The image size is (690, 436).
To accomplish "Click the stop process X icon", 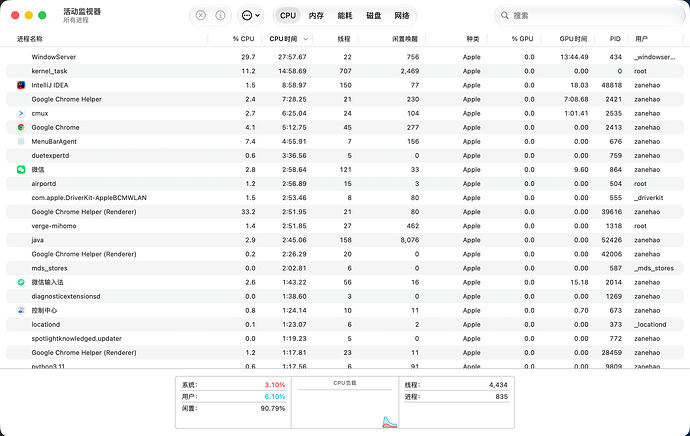I will 201,15.
